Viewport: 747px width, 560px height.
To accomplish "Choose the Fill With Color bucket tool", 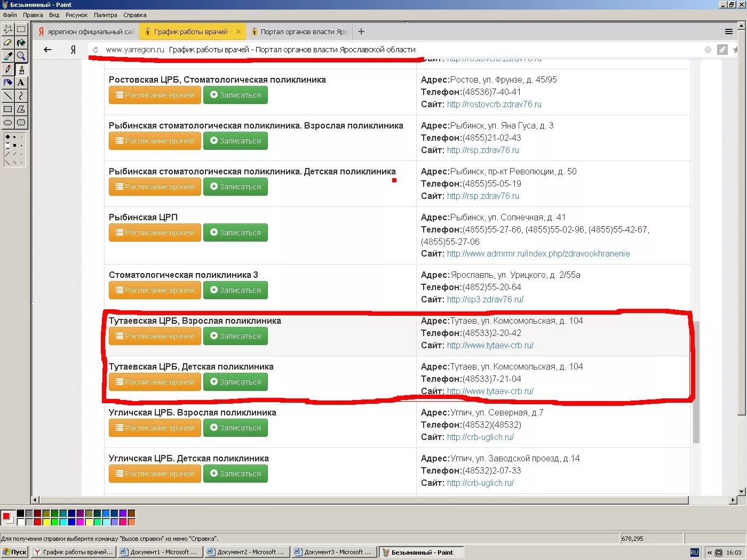I will tap(21, 42).
